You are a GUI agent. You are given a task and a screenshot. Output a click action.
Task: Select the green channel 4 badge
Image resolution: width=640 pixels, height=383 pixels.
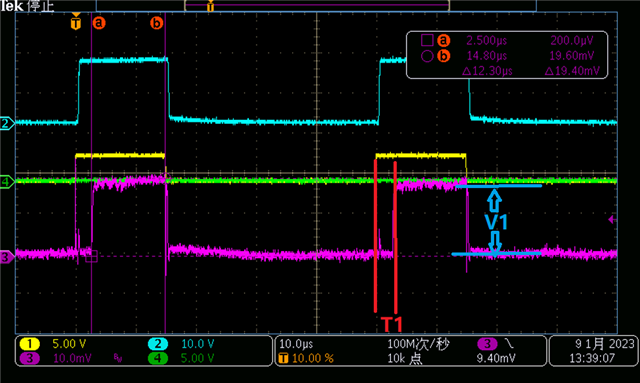158,359
